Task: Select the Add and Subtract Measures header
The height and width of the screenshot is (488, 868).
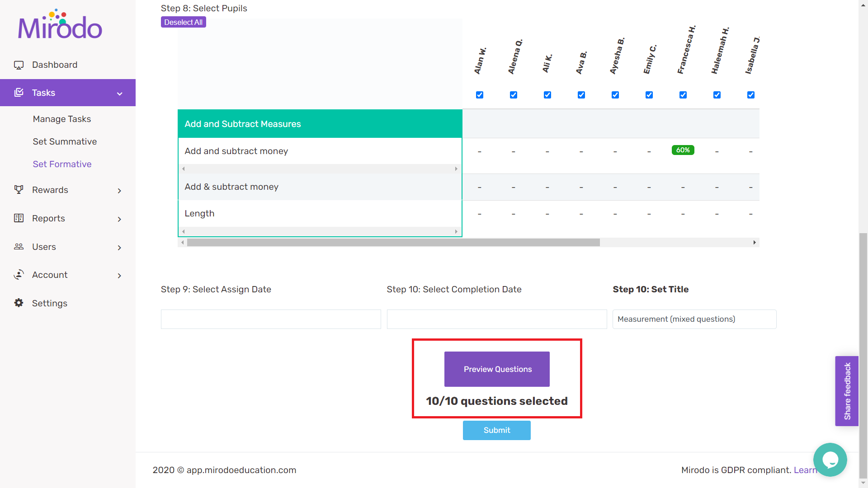Action: 320,124
